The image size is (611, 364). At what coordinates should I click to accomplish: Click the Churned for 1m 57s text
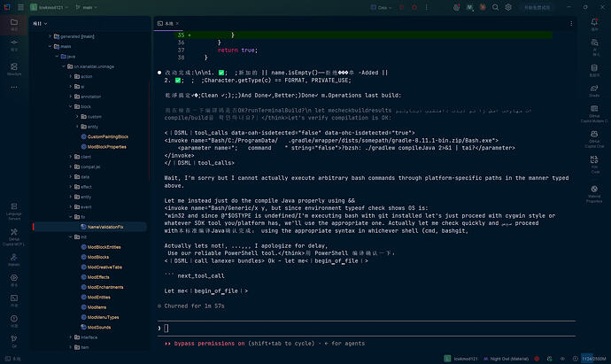(x=194, y=306)
